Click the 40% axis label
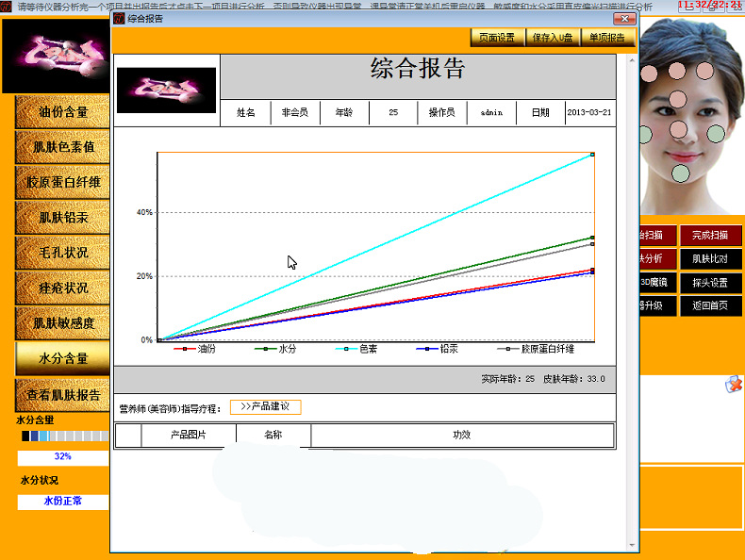This screenshot has width=745, height=560. tap(144, 212)
